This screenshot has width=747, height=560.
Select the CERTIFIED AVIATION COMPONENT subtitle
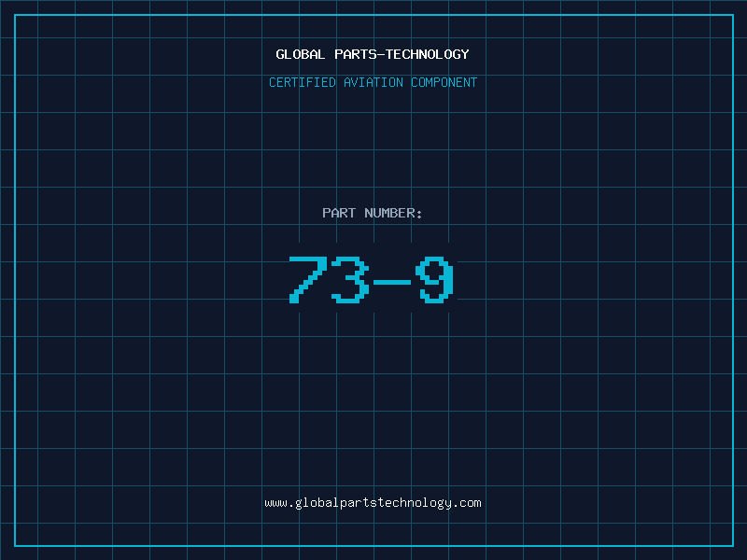click(373, 82)
